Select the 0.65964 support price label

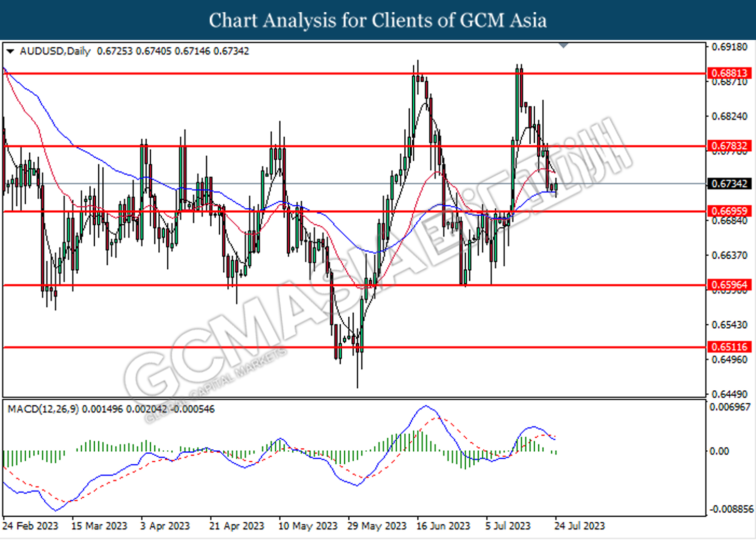point(729,285)
